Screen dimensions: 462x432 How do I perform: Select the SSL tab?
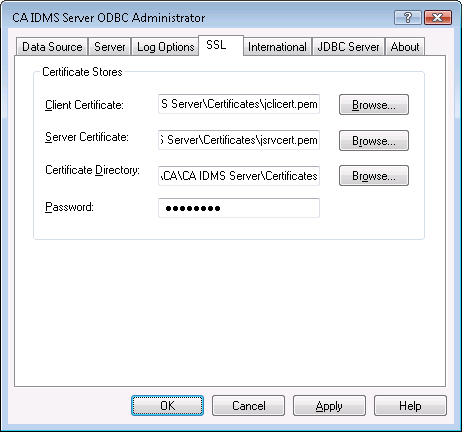pyautogui.click(x=221, y=45)
